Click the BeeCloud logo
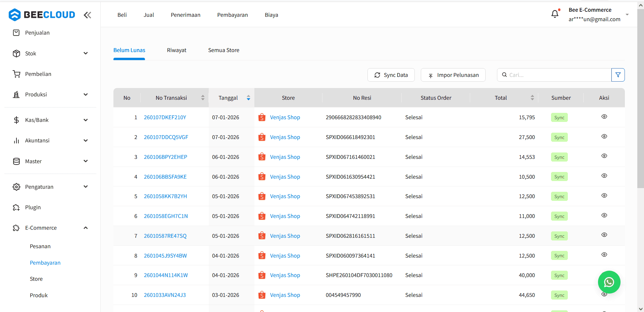Image resolution: width=644 pixels, height=312 pixels. (42, 15)
